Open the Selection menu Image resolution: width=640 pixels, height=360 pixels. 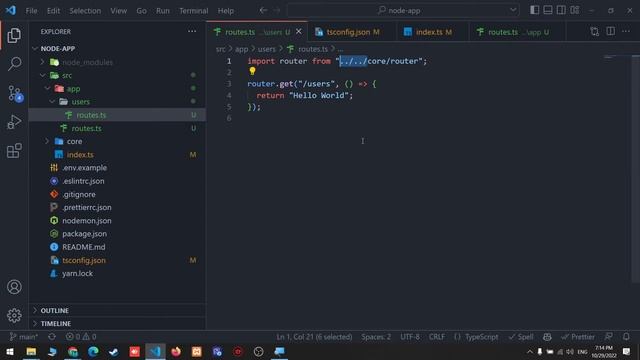85,11
